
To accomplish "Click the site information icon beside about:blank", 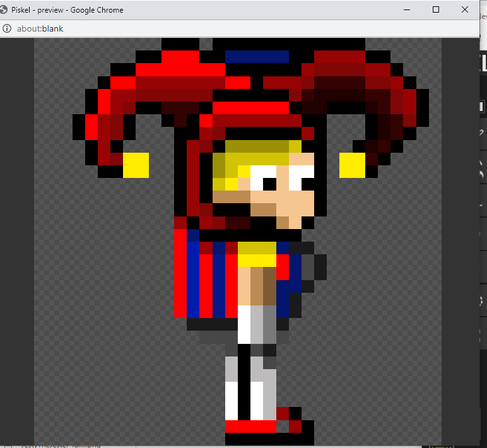I will (7, 28).
